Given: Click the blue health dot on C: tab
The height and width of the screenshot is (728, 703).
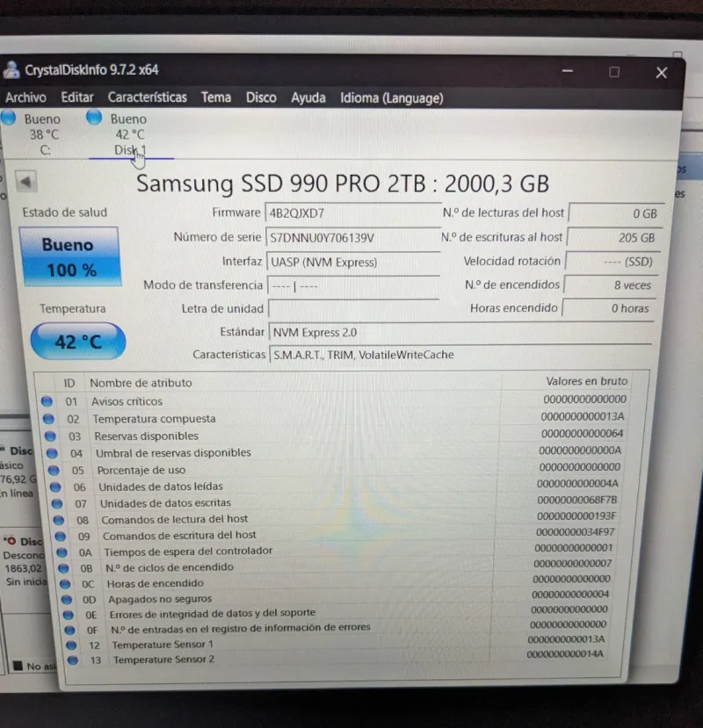Looking at the screenshot, I should 9,118.
